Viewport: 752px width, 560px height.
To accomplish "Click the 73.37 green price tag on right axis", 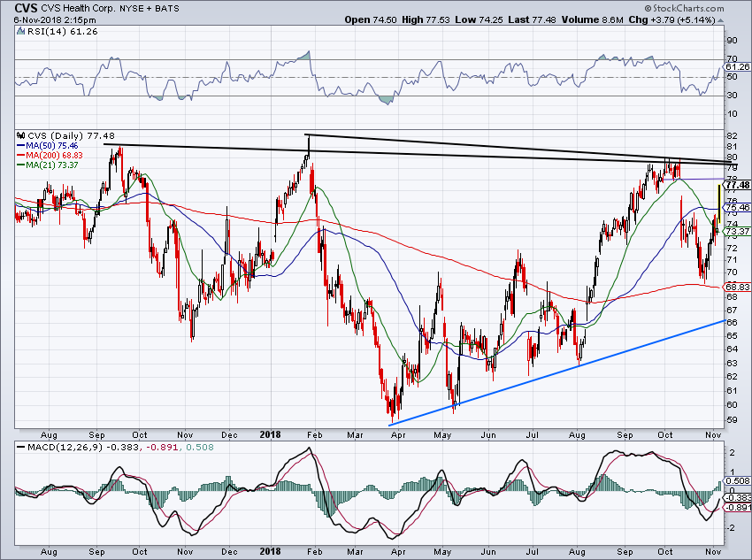I will click(x=738, y=232).
